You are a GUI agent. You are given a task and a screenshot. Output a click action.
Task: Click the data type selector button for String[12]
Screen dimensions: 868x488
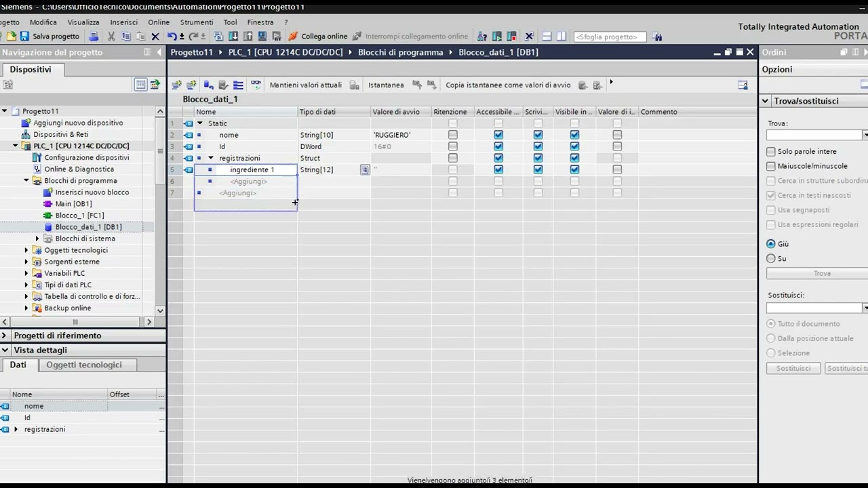click(365, 169)
